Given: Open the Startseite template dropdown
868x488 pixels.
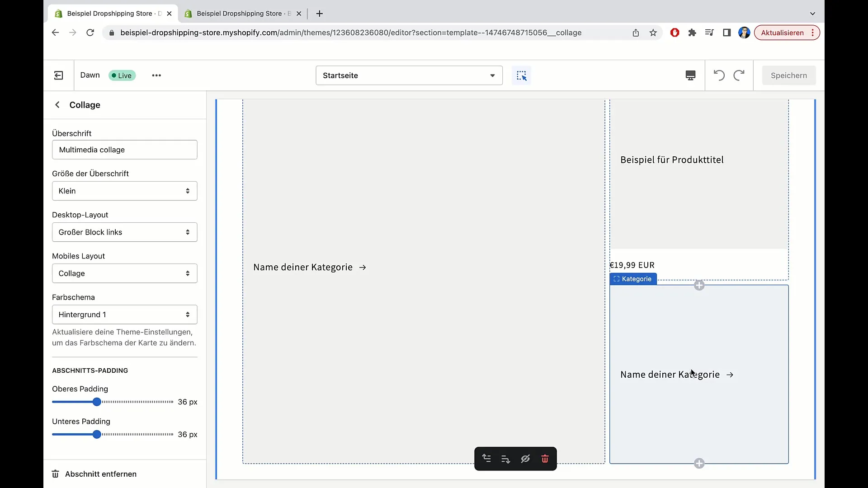Looking at the screenshot, I should pyautogui.click(x=409, y=75).
